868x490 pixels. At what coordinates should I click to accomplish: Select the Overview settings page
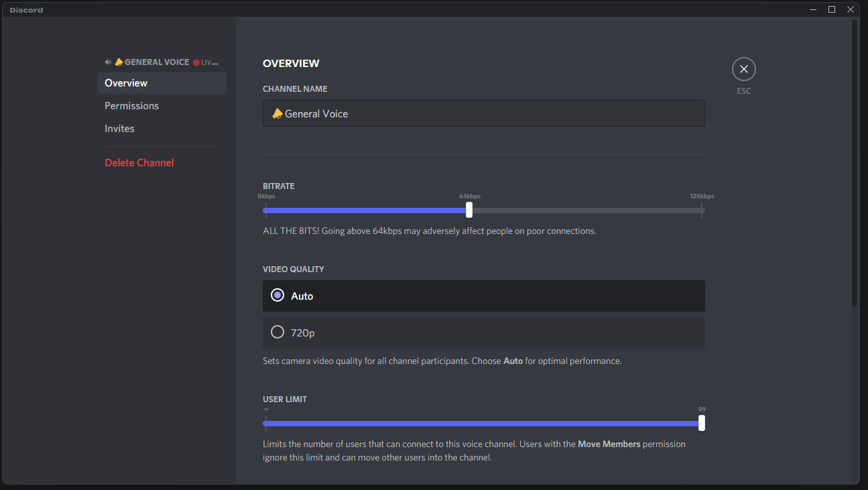pyautogui.click(x=126, y=82)
